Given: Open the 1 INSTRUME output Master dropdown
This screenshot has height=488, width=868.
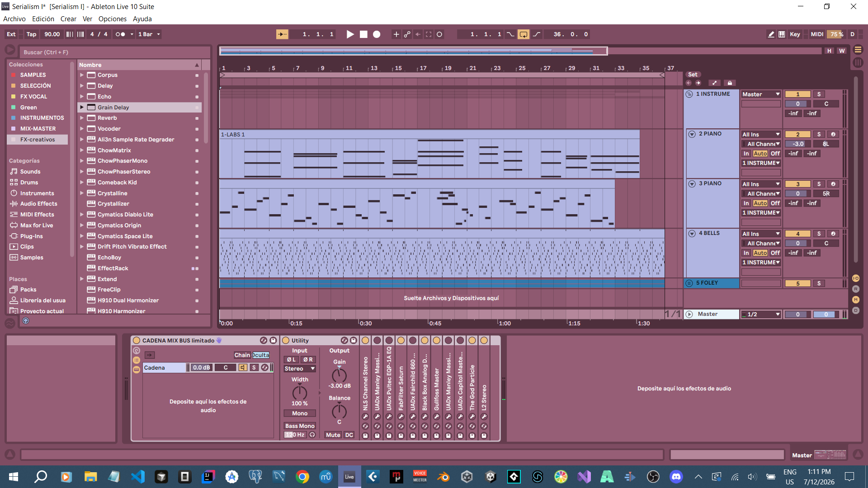Looking at the screenshot, I should [x=761, y=94].
